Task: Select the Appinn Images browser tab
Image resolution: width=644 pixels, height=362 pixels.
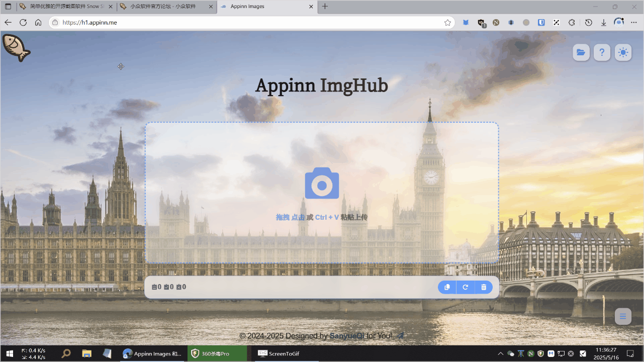Action: pos(266,7)
